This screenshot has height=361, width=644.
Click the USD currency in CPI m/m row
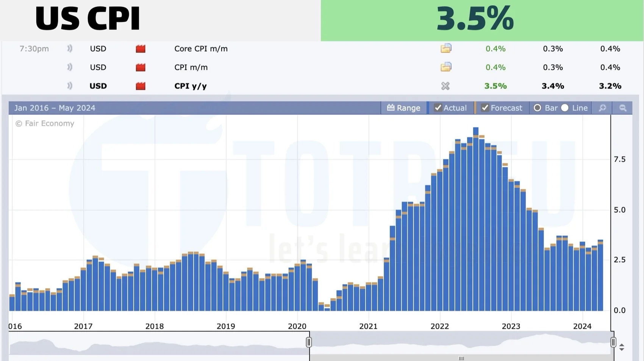98,67
